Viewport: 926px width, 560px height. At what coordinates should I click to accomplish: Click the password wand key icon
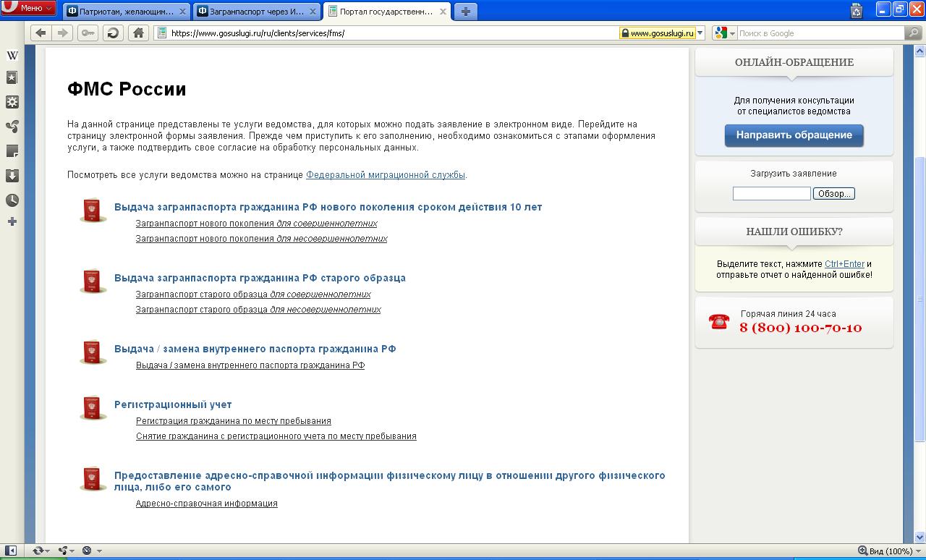pos(88,33)
